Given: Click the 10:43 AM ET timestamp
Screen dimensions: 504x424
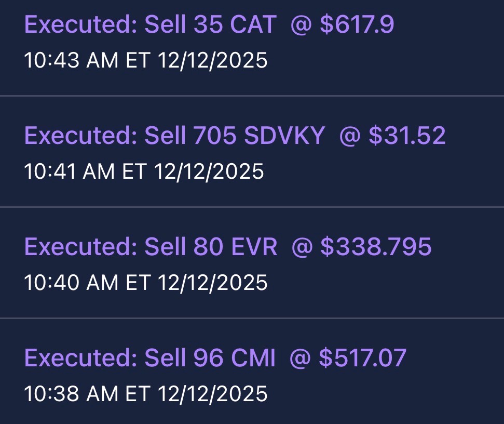Looking at the screenshot, I should tap(146, 61).
